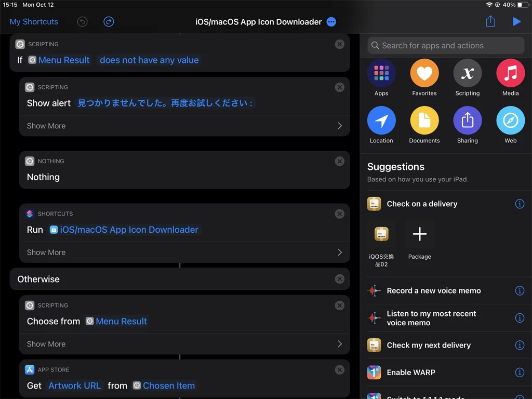Tap the Nothing action text
The height and width of the screenshot is (399, 532).
(x=43, y=177)
